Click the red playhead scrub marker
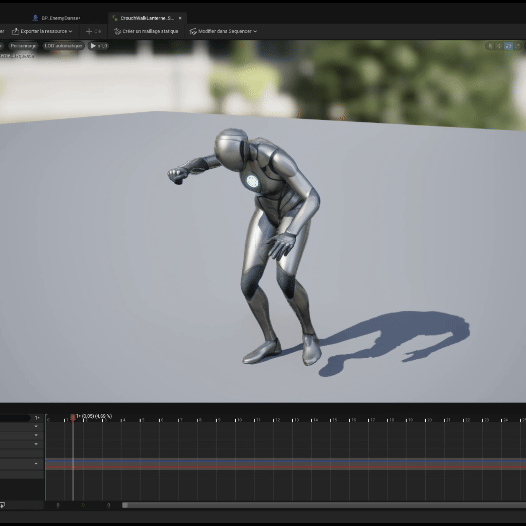Image resolution: width=526 pixels, height=526 pixels. 73,417
